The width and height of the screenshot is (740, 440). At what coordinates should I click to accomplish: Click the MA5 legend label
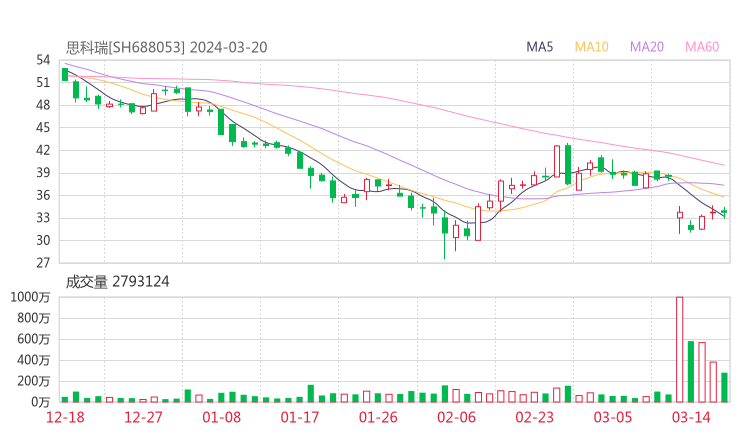pos(539,47)
